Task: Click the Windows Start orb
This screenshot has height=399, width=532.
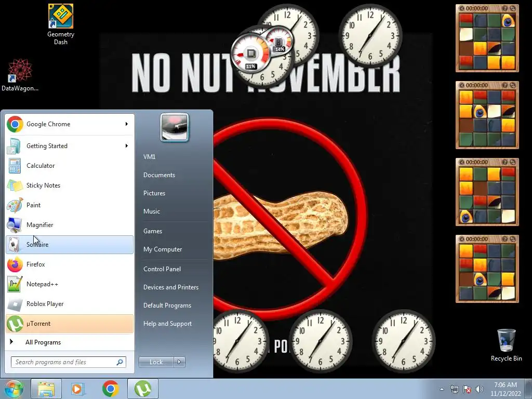Action: [14, 389]
